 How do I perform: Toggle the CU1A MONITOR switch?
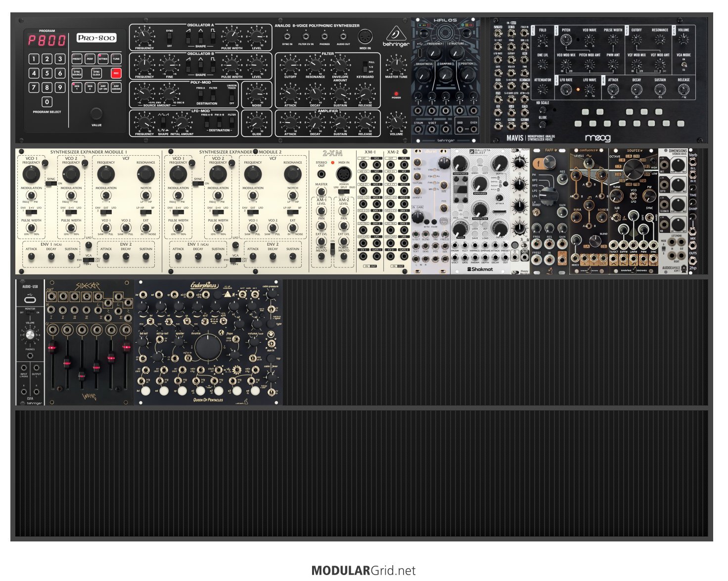[30, 313]
